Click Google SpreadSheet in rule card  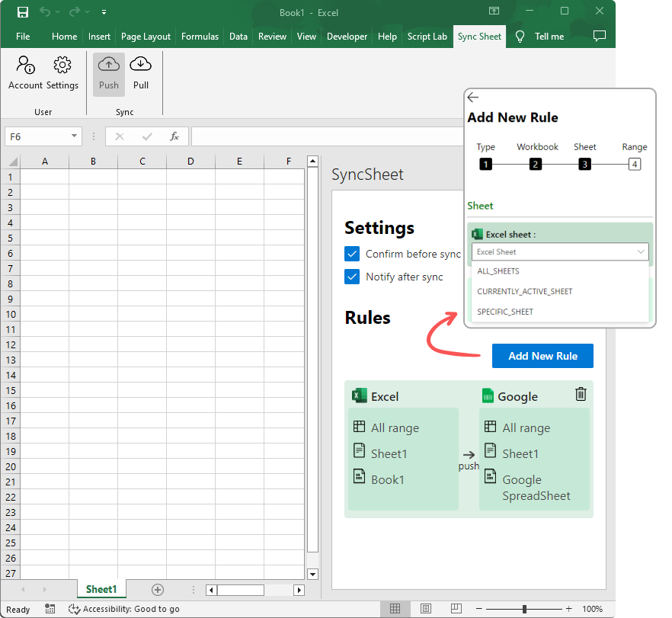(x=536, y=488)
